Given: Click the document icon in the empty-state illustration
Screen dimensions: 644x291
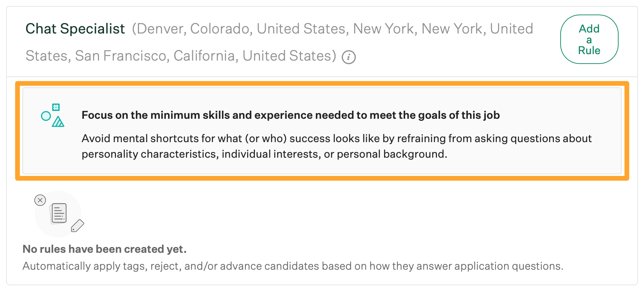Looking at the screenshot, I should 59,213.
